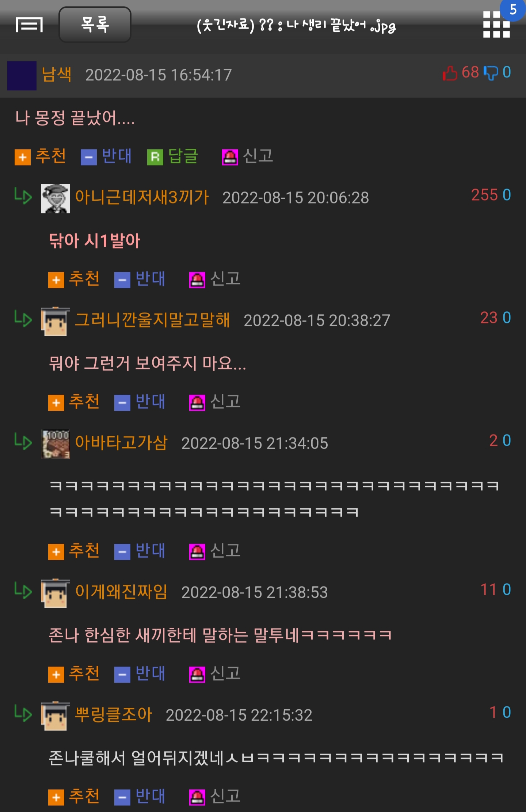Viewport: 526px width, 812px height.
Task: Click the 목록 list button
Action: 95,24
